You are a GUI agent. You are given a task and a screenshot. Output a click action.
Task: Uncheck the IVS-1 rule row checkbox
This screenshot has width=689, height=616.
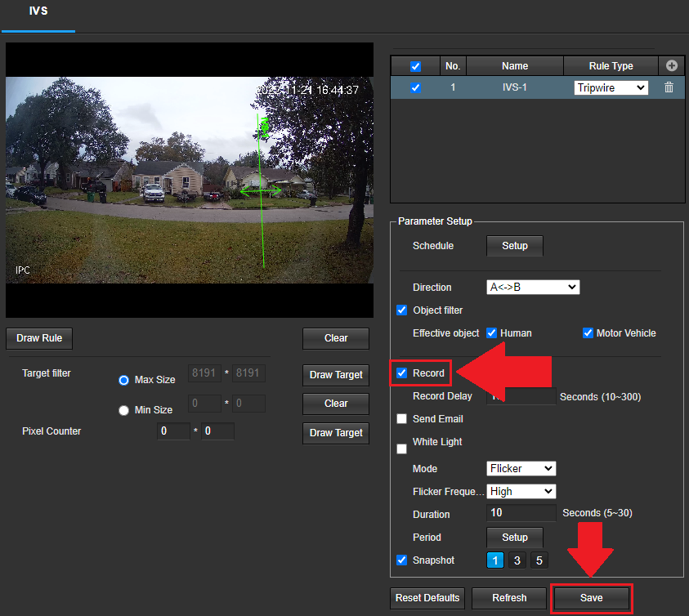tap(415, 87)
